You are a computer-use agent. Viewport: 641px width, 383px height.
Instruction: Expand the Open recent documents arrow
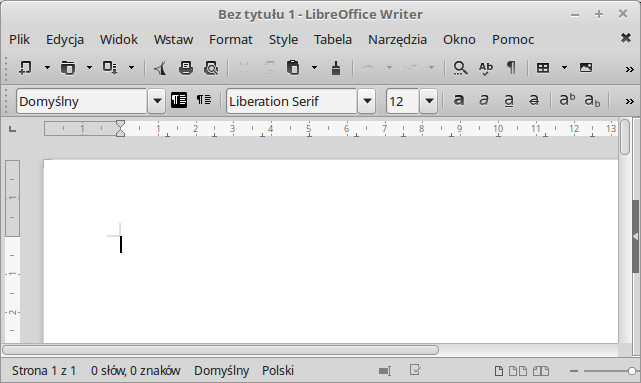click(90, 67)
